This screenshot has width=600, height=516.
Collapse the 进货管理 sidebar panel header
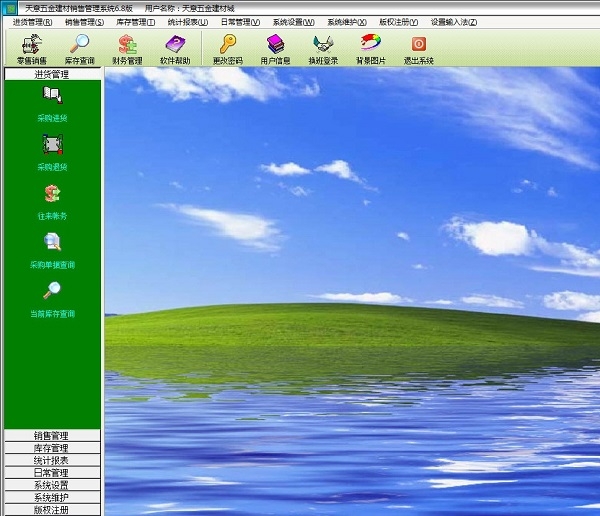[53, 74]
